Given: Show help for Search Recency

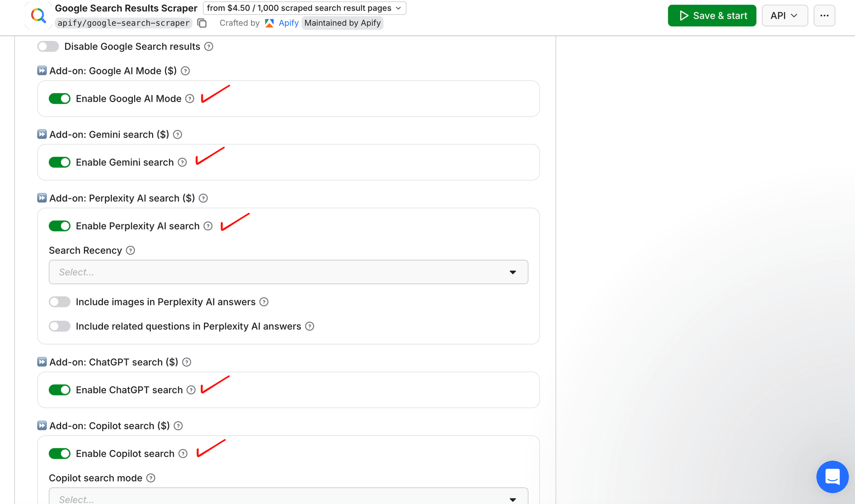Looking at the screenshot, I should (130, 251).
